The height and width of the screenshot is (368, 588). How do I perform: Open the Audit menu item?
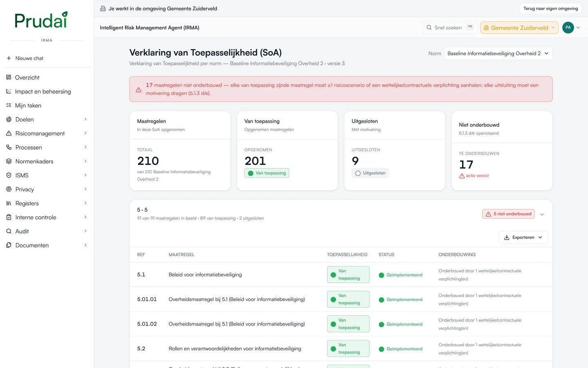coord(47,231)
